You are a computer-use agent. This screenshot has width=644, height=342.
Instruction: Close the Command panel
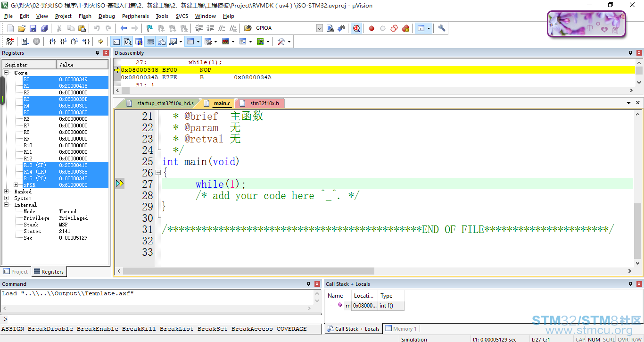tap(317, 284)
